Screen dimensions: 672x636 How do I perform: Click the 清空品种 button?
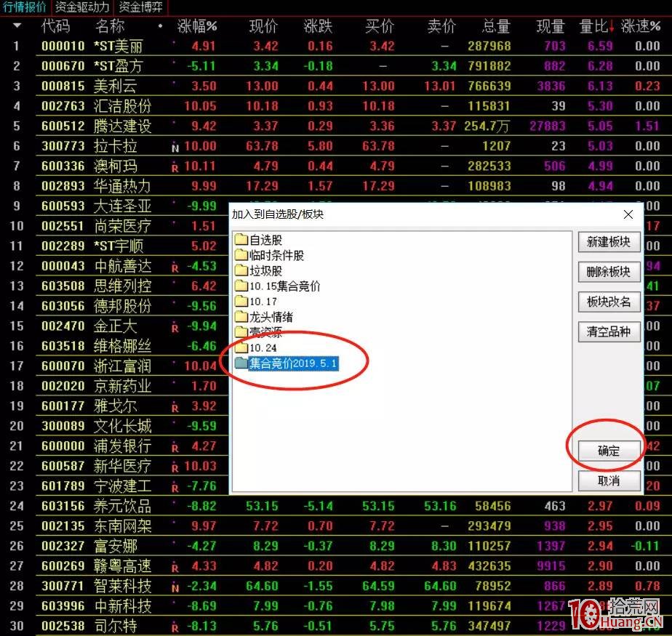pyautogui.click(x=609, y=331)
